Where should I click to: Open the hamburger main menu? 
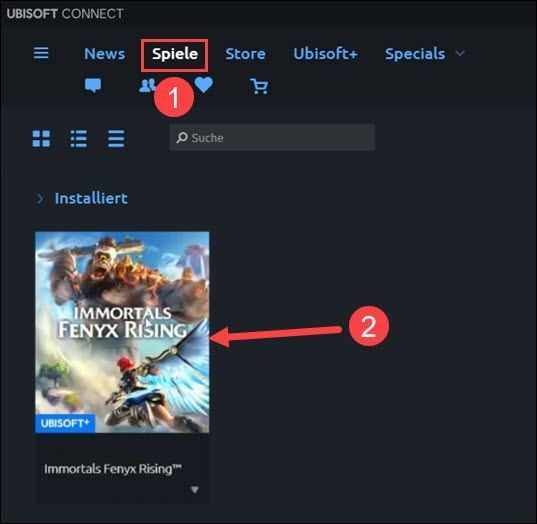pyautogui.click(x=41, y=53)
